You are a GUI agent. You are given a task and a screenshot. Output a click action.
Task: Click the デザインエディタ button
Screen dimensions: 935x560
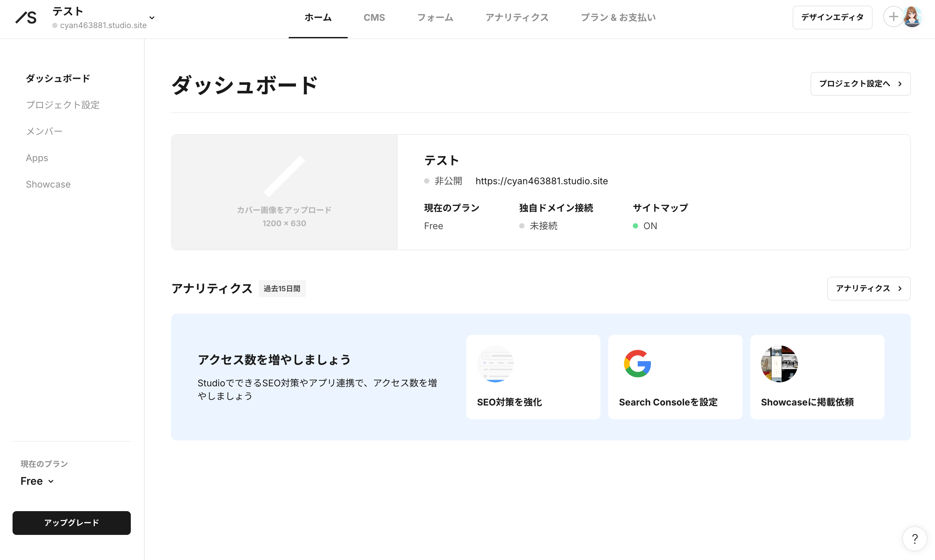click(832, 17)
